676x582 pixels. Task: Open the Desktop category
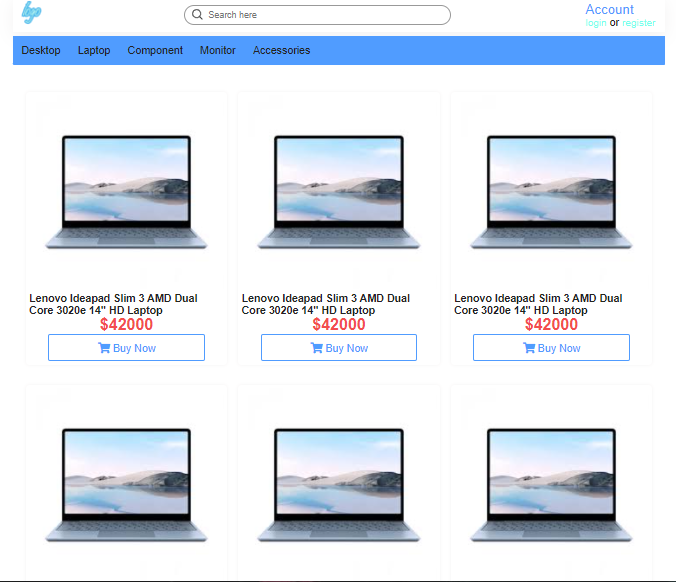pos(41,50)
